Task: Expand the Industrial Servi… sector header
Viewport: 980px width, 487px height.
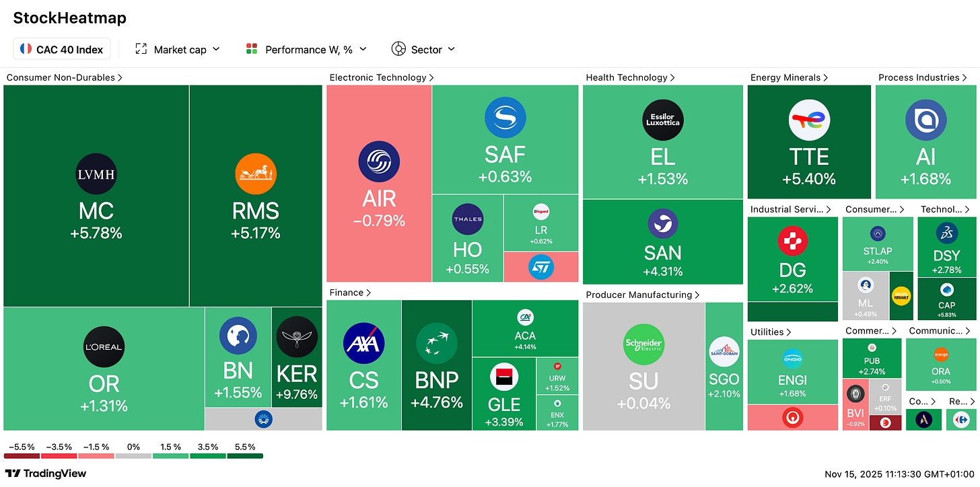Action: point(792,209)
